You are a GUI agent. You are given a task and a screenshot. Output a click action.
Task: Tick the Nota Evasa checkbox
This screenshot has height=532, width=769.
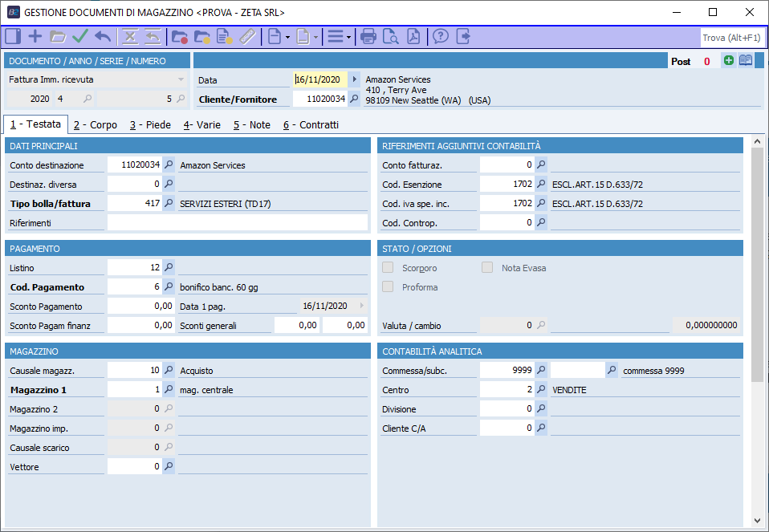[x=487, y=268]
